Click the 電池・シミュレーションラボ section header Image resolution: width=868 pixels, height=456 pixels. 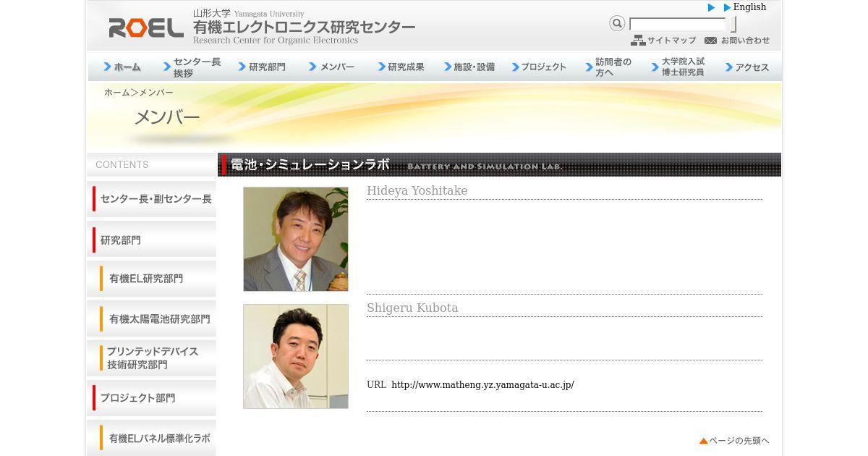[x=499, y=164]
